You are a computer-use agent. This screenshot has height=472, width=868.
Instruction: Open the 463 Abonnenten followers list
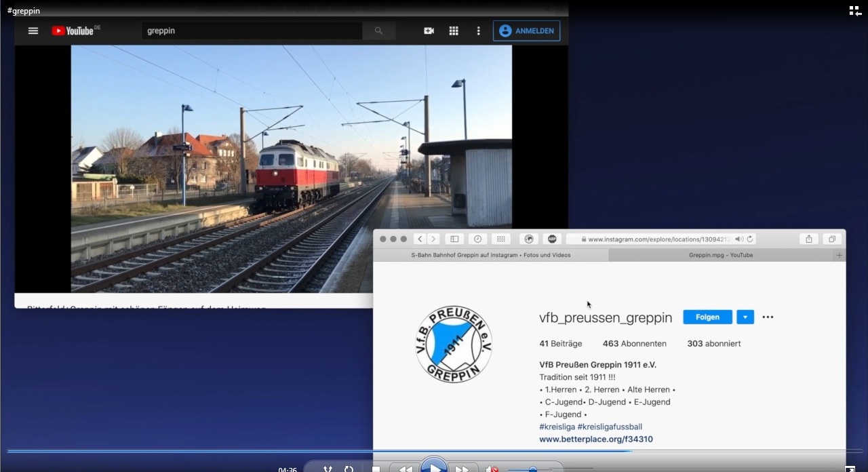point(635,343)
